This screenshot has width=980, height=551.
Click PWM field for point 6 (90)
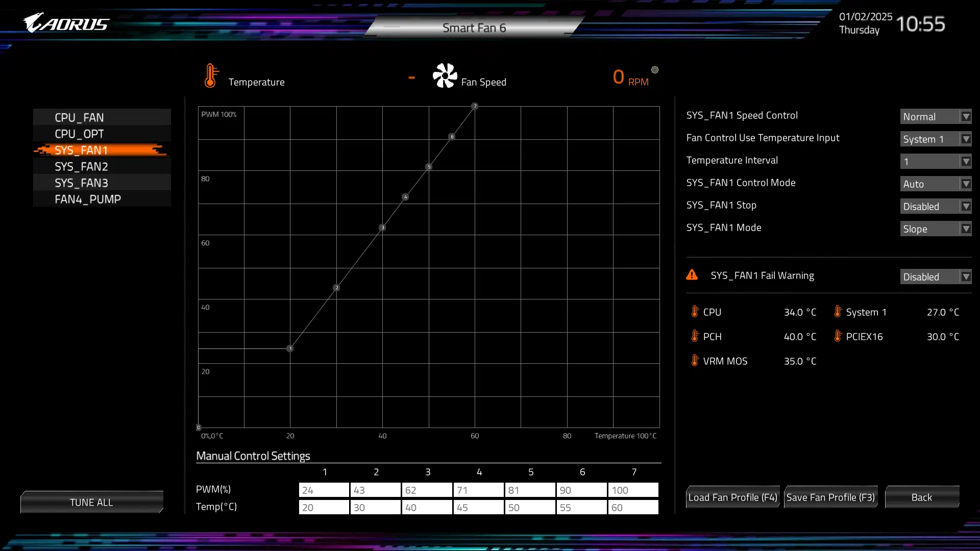click(582, 490)
